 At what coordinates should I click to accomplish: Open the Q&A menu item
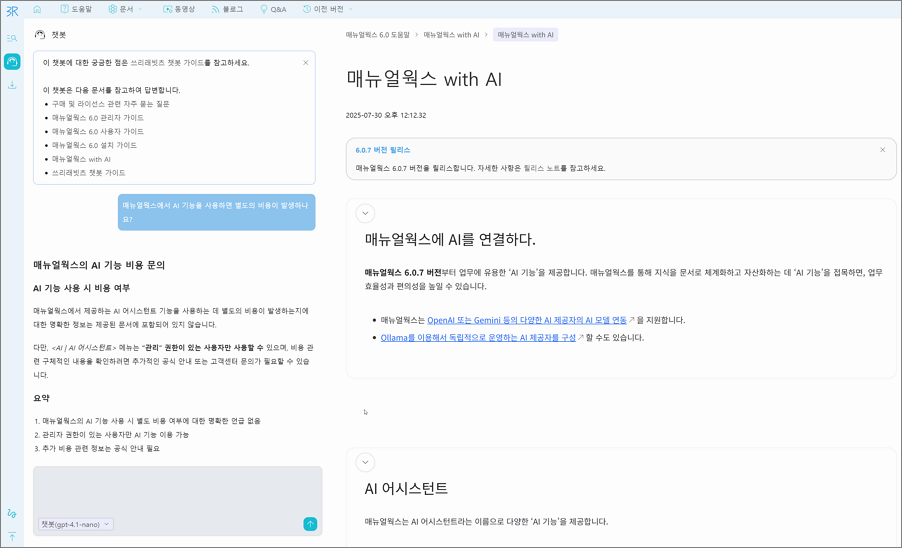click(273, 9)
